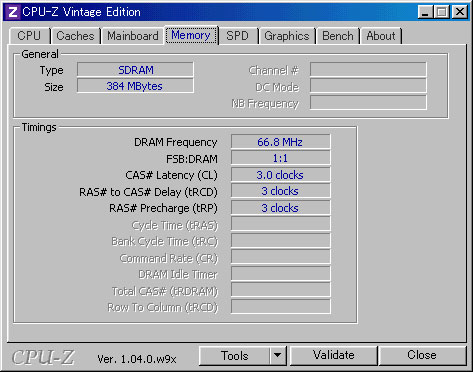Click the empty Total CAS# (tRDRAM) field
Viewport: 473px width, 372px height.
(280, 290)
